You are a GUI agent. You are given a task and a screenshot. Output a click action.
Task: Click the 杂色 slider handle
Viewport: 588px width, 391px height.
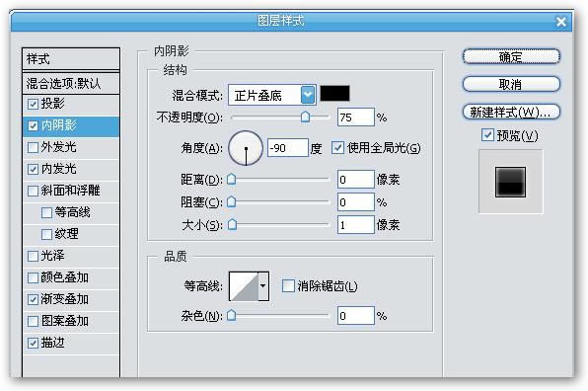(232, 316)
